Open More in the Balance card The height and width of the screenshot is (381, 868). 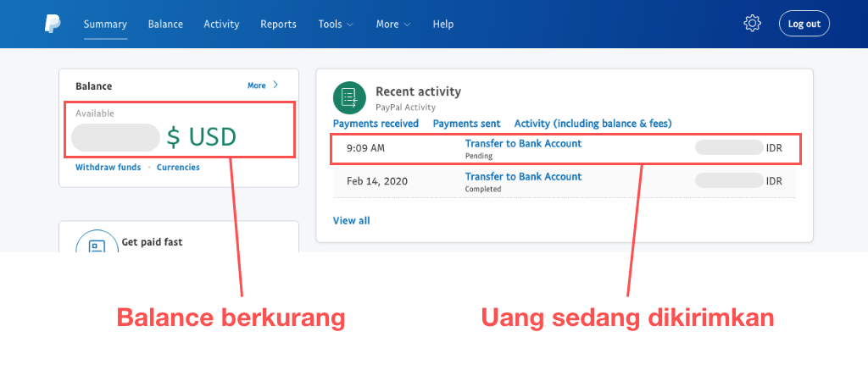[x=263, y=86]
